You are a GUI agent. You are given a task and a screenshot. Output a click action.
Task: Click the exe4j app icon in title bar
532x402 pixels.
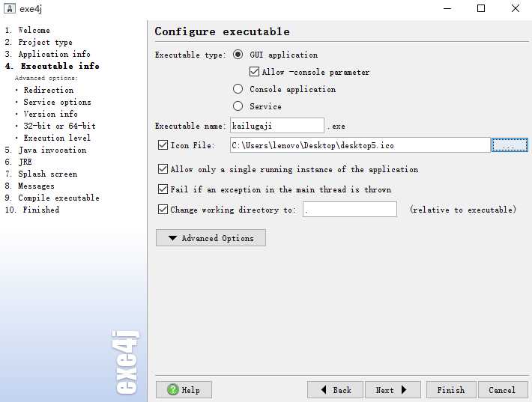pos(10,8)
